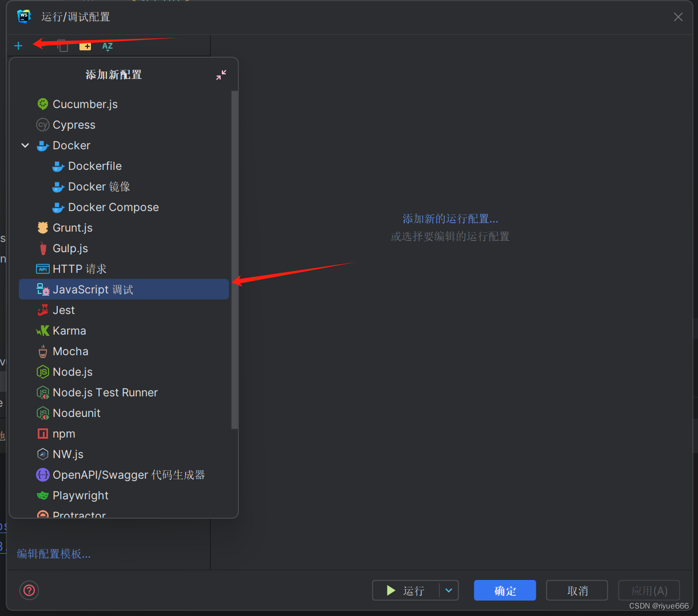698x616 pixels.
Task: Click the Docker Compose icon
Action: 58,207
